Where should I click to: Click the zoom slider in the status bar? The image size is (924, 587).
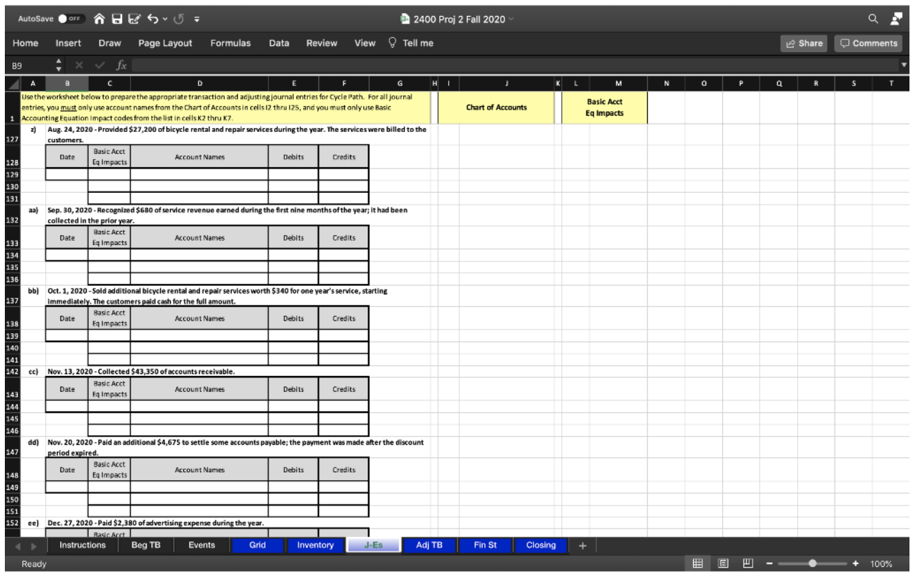812,564
